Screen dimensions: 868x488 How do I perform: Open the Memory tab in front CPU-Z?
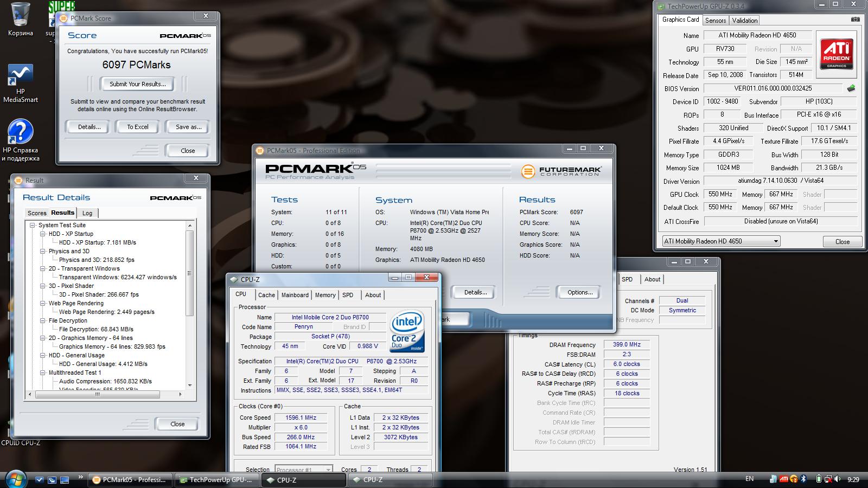point(325,295)
